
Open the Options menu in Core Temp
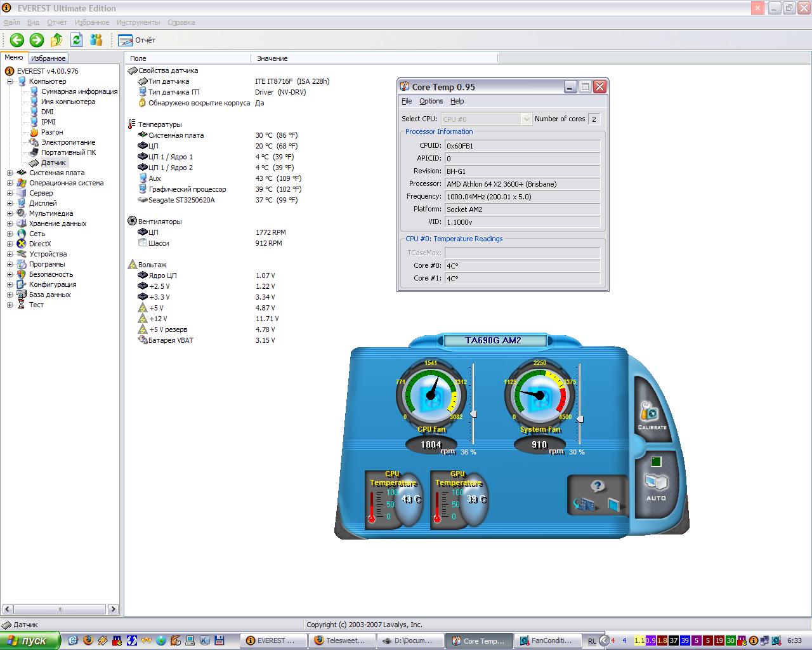pyautogui.click(x=431, y=101)
